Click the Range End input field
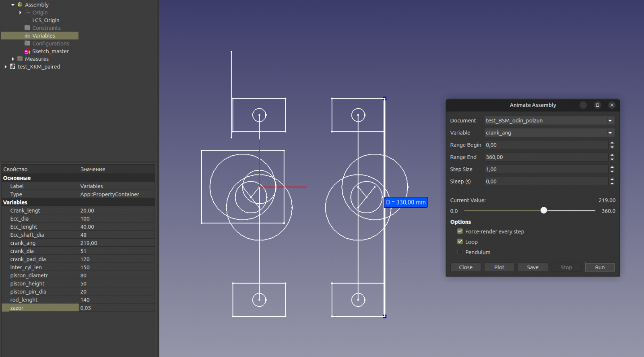This screenshot has width=644, height=357. (546, 157)
